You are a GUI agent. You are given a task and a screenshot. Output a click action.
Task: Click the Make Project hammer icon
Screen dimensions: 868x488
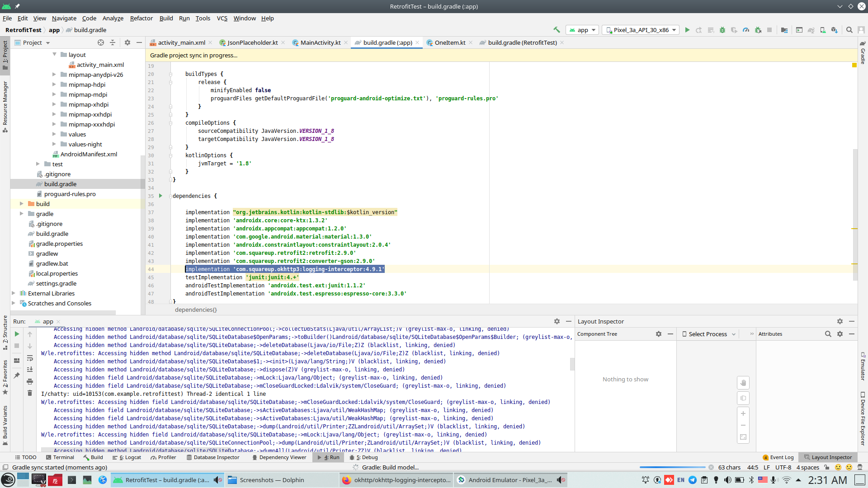pyautogui.click(x=557, y=30)
